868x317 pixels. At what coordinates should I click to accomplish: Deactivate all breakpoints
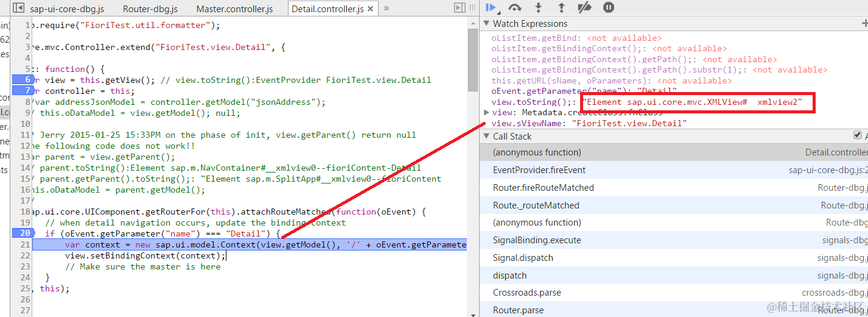coord(584,8)
